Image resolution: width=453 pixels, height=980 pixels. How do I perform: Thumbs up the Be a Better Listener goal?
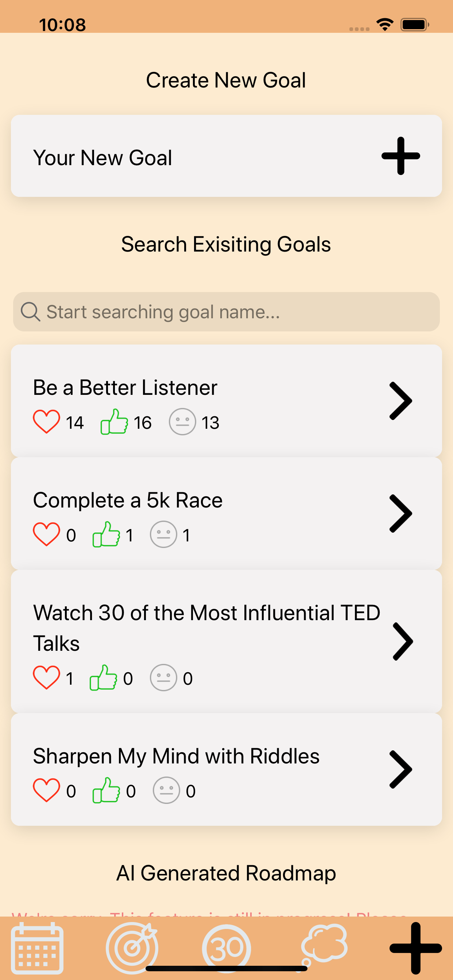pyautogui.click(x=114, y=422)
